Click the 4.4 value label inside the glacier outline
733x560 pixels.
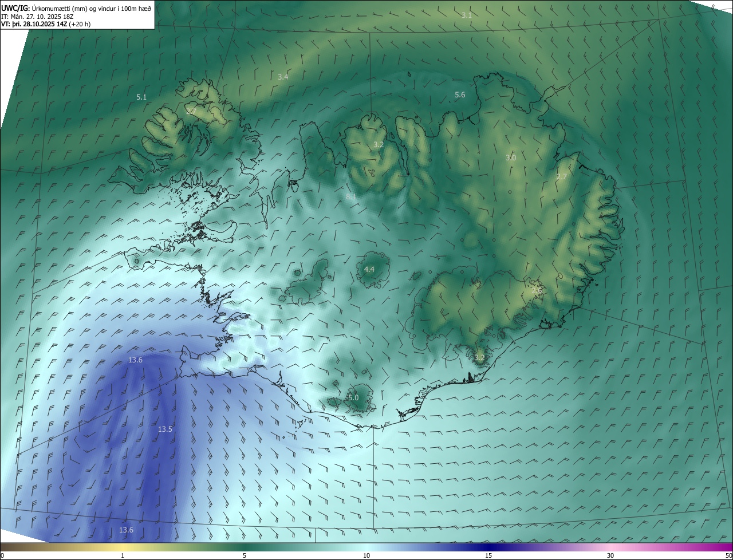click(x=369, y=269)
